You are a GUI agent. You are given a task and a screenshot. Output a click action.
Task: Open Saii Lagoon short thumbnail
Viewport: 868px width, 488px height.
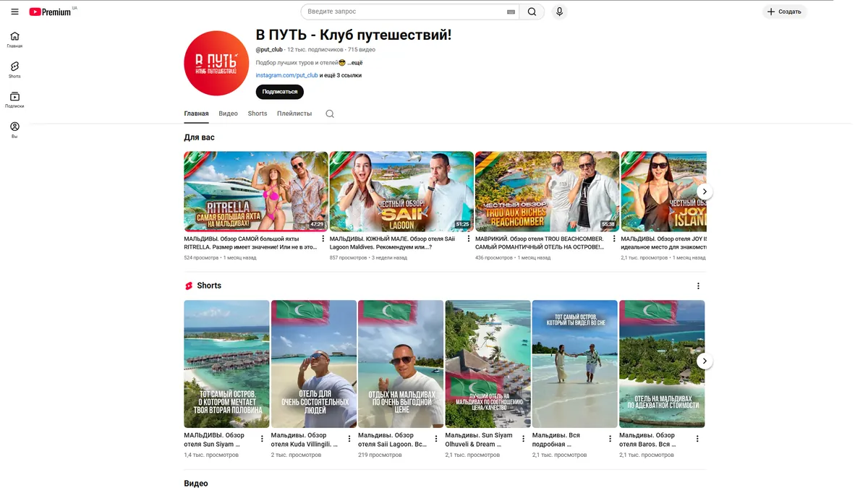point(401,364)
